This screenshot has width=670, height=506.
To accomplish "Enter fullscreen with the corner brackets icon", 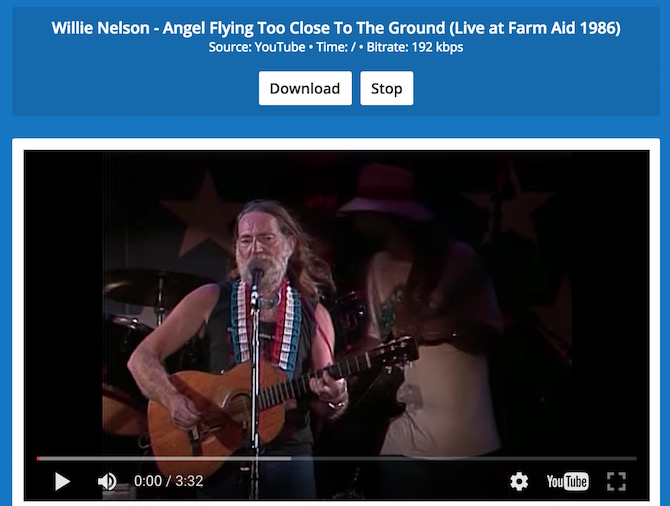I will point(616,482).
